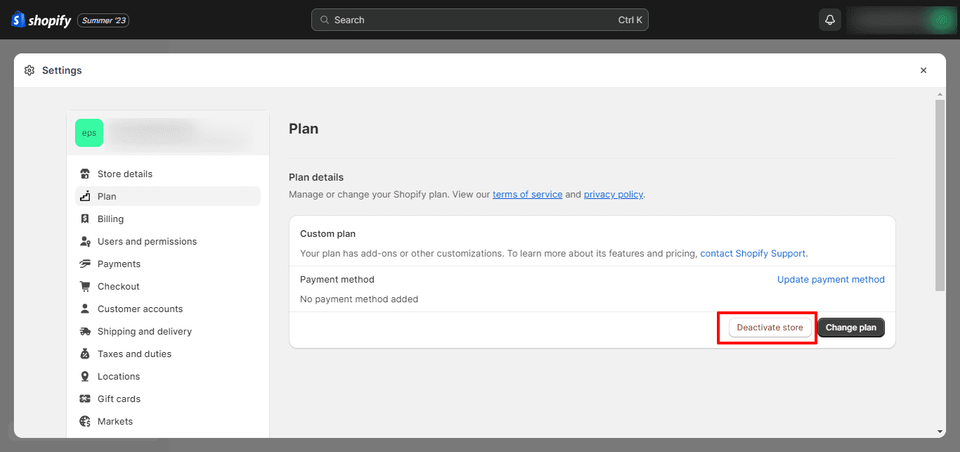Screen dimensions: 960x452
Task: Close the Settings panel
Action: (923, 70)
